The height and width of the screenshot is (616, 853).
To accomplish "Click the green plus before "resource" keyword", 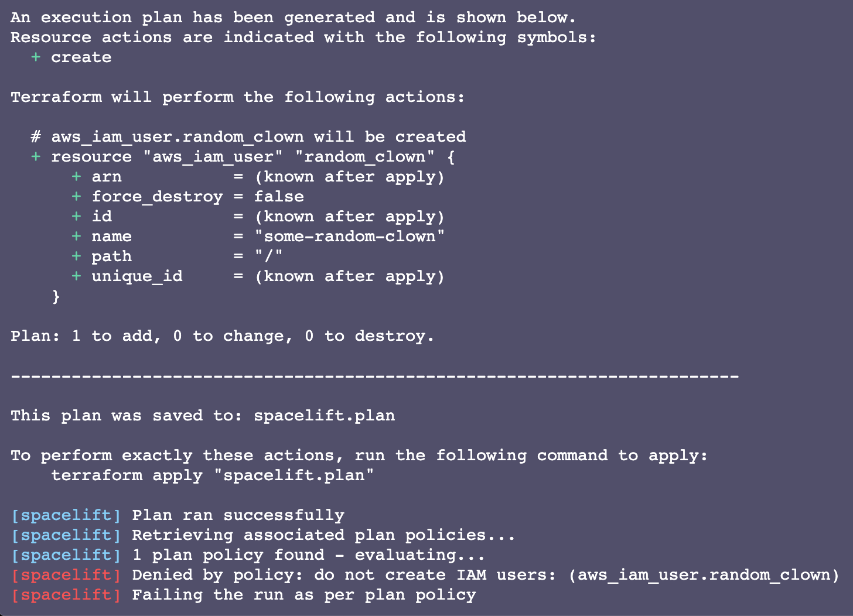I will point(36,157).
